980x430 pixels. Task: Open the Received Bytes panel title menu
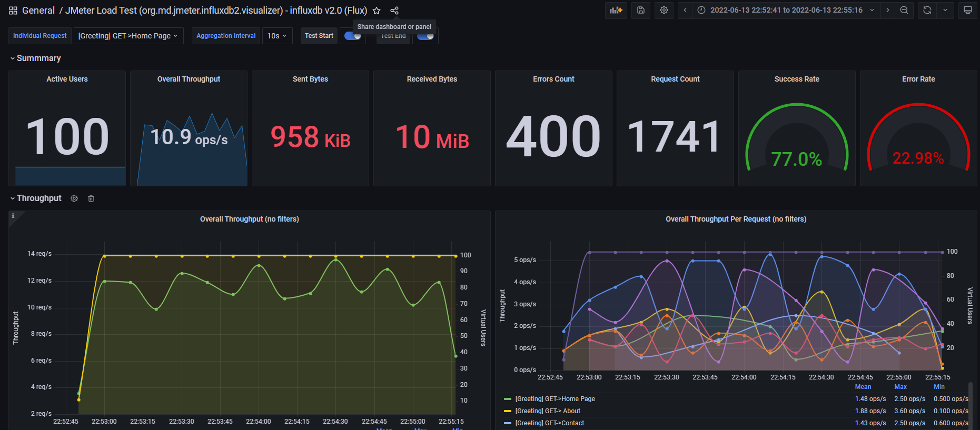(x=432, y=79)
